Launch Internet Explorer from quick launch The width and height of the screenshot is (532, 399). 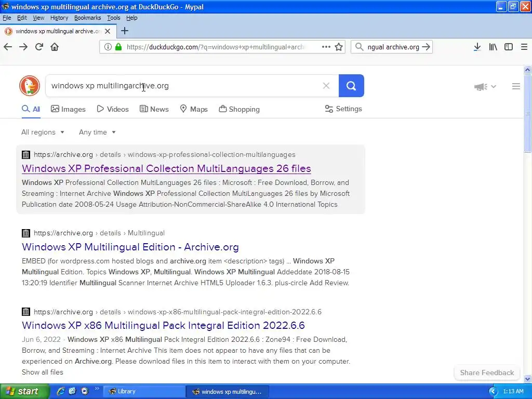61,391
